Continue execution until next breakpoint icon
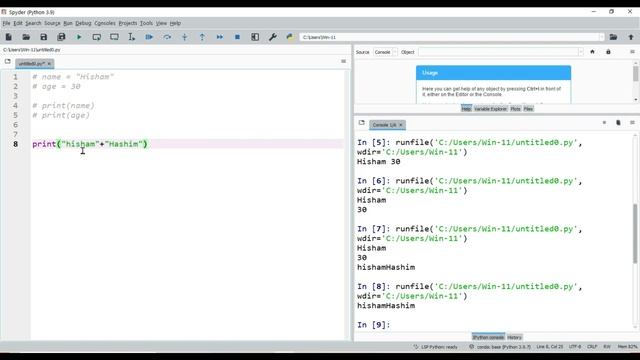Screen dimensions: 640x360 [x=220, y=37]
